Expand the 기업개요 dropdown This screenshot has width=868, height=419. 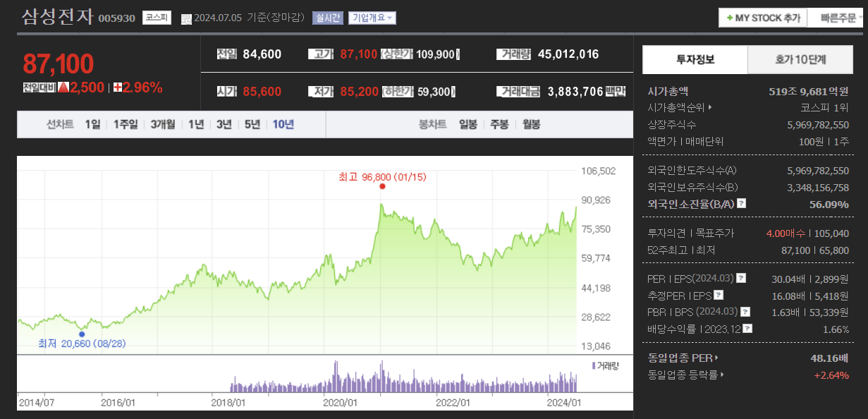(x=372, y=18)
